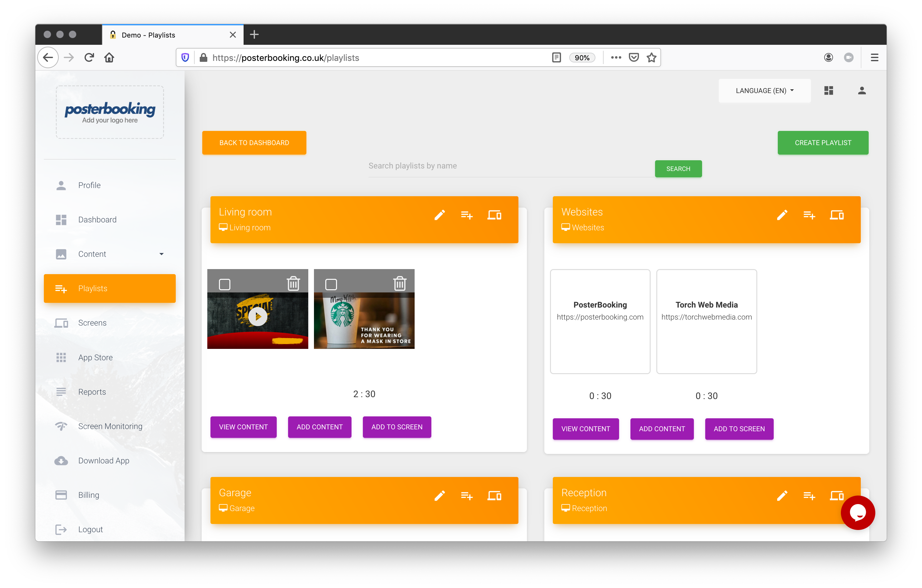Viewport: 922px width, 588px height.
Task: Click the screens icon on the Garage header
Action: click(494, 496)
